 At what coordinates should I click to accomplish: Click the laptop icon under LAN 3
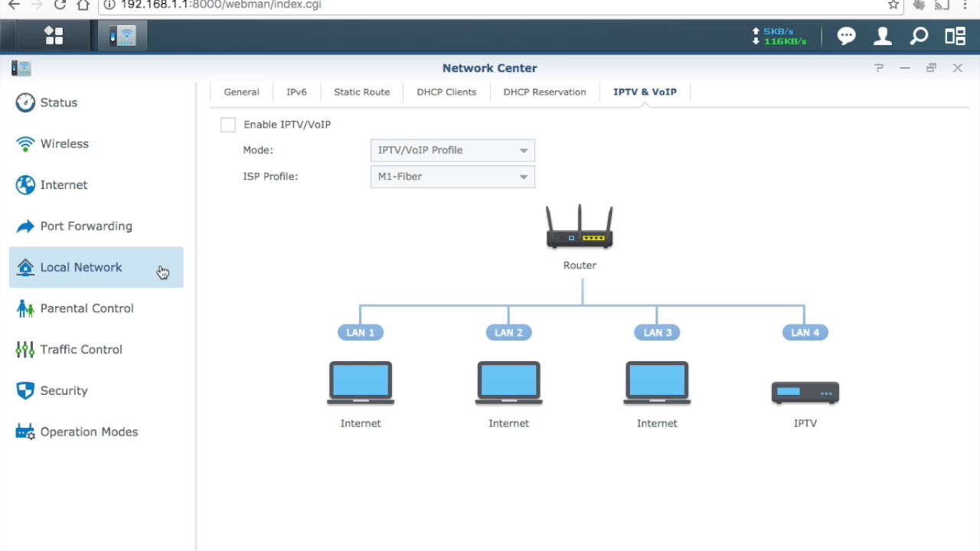click(657, 383)
